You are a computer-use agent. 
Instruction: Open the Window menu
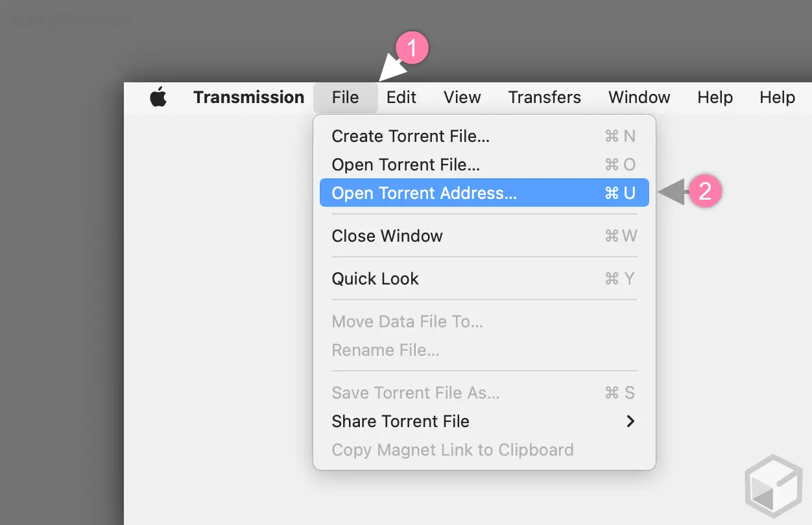pyautogui.click(x=639, y=97)
